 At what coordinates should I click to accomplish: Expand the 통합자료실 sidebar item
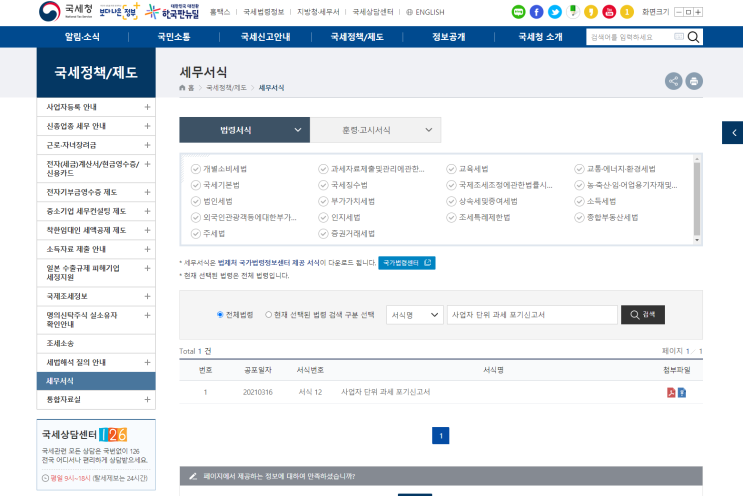tap(147, 400)
